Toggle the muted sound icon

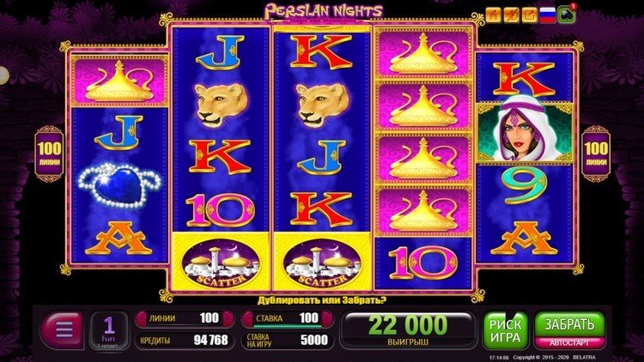point(512,15)
